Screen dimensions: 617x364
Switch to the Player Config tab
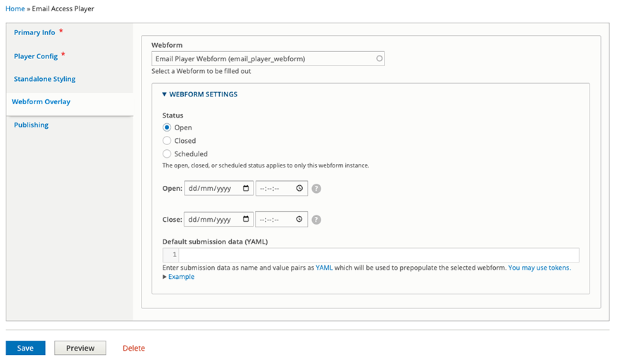pos(36,56)
